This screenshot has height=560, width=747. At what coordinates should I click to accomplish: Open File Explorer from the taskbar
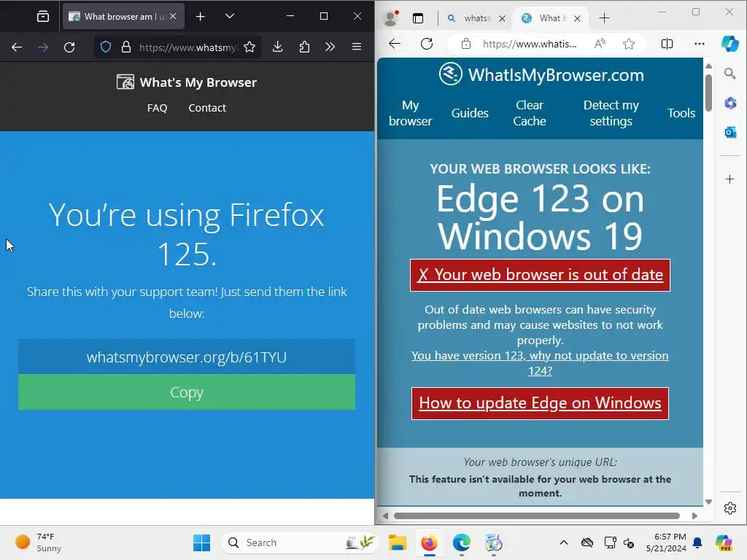(x=397, y=542)
